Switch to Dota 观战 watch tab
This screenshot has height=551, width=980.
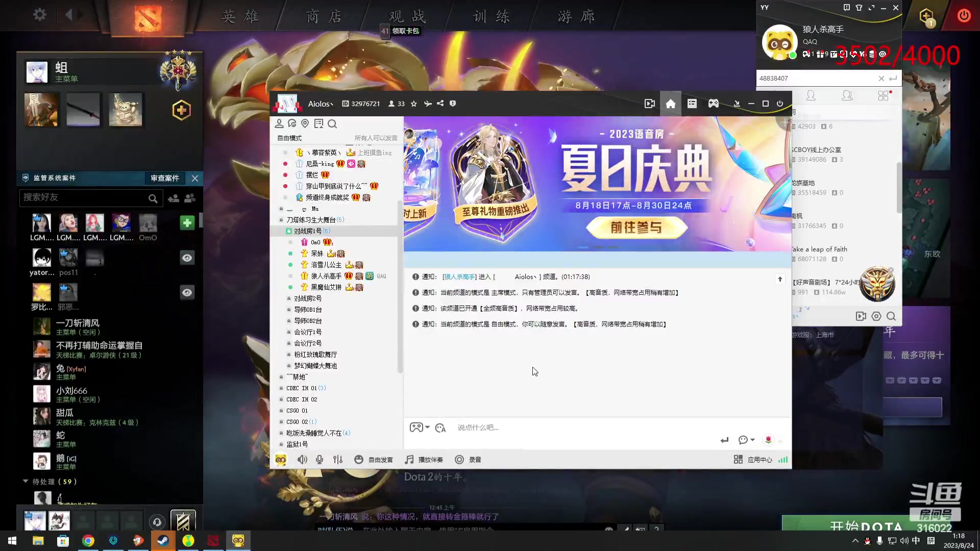(407, 17)
